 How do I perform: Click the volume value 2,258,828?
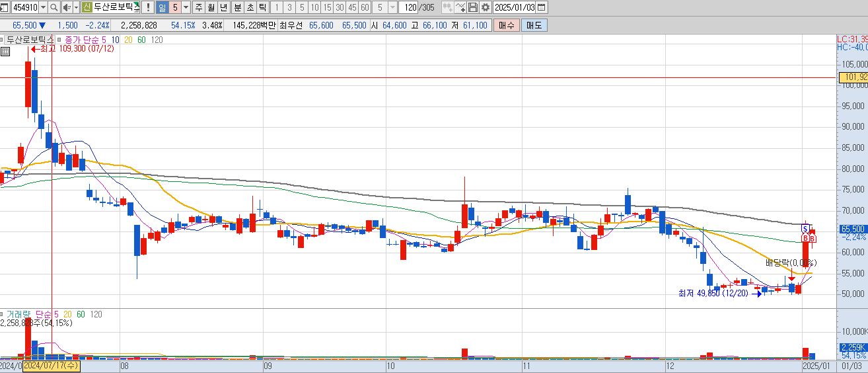138,25
